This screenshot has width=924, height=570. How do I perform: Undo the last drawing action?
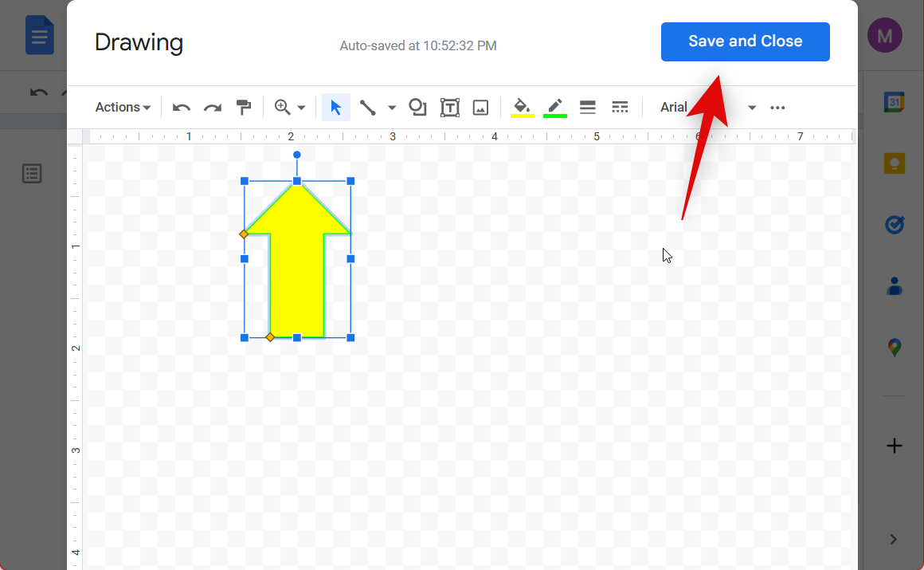tap(181, 108)
